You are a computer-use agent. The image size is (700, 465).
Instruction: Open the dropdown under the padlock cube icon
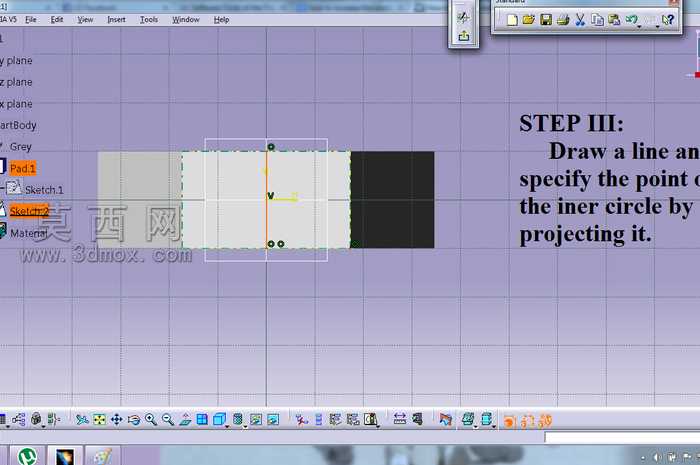pos(43,427)
